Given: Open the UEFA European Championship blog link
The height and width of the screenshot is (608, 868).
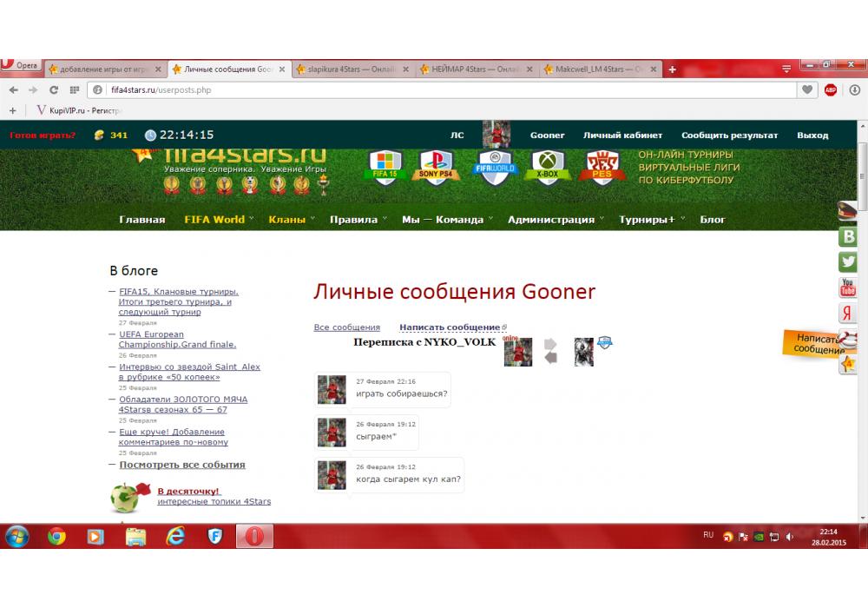Looking at the screenshot, I should pos(177,339).
